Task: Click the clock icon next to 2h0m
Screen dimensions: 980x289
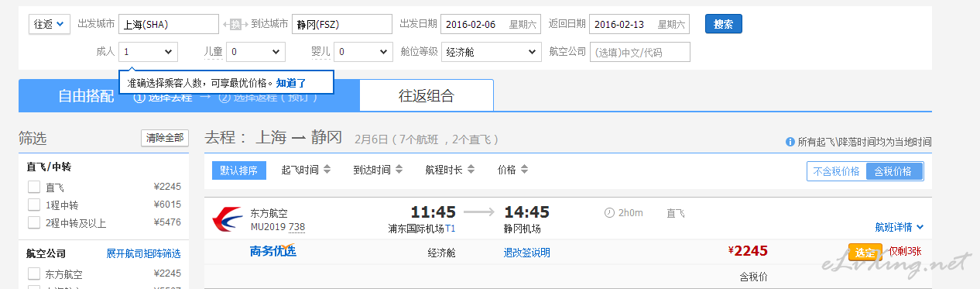Action: 608,212
